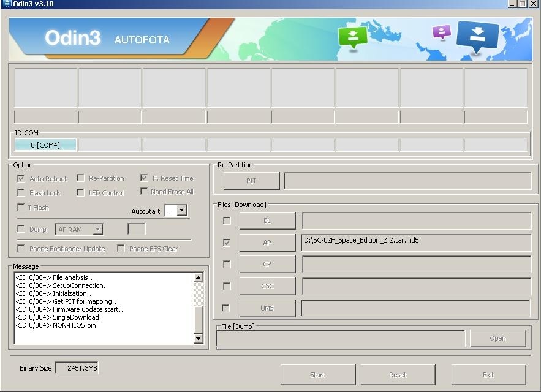This screenshot has width=541, height=392.
Task: Click the 'Get PIT for mapping..' log line
Action: [x=66, y=301]
